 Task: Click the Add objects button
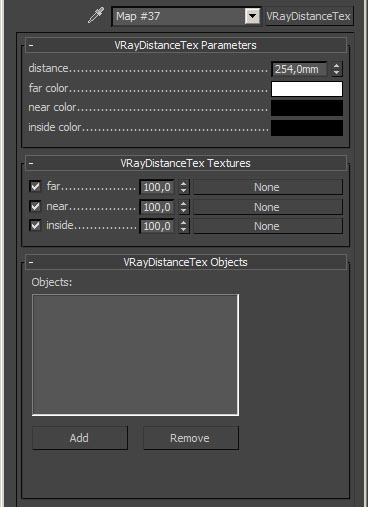[x=80, y=438]
